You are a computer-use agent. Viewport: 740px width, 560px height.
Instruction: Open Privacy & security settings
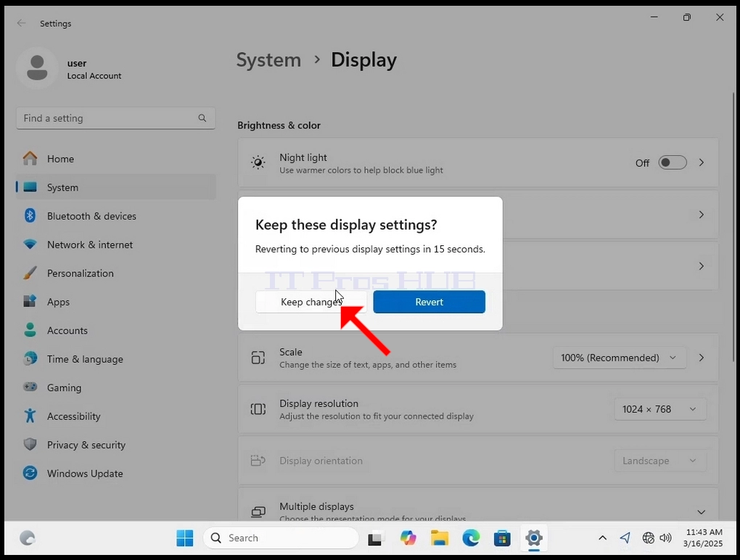tap(115, 445)
